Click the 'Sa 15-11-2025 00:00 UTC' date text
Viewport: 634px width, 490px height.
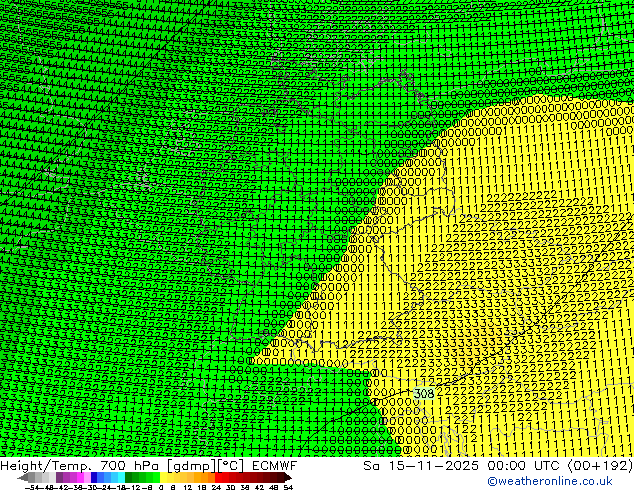pyautogui.click(x=463, y=465)
